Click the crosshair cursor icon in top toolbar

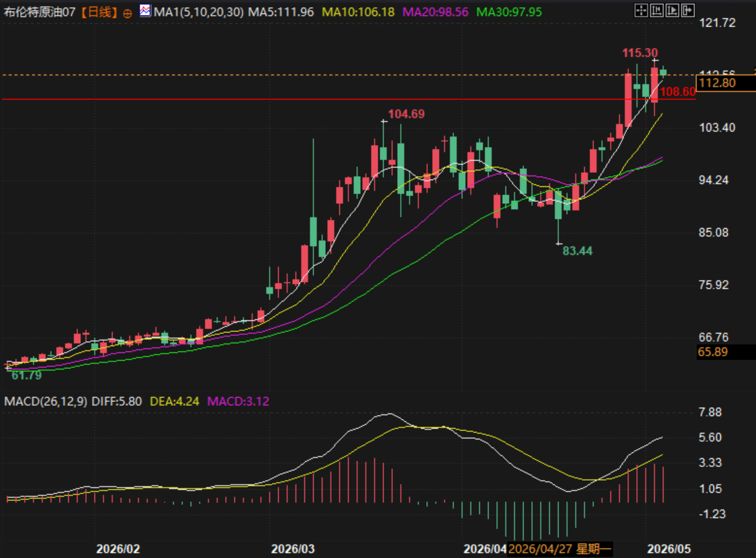(641, 10)
